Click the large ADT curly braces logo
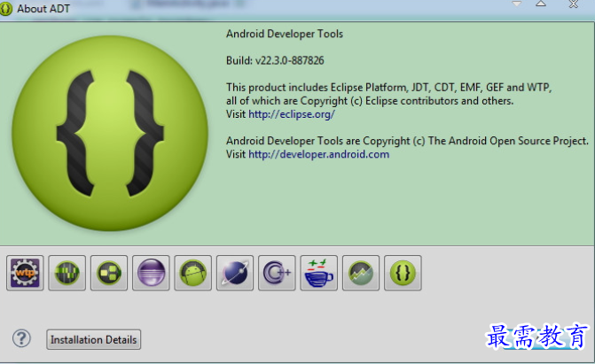Screen dimensions: 595x364 [x=110, y=133]
